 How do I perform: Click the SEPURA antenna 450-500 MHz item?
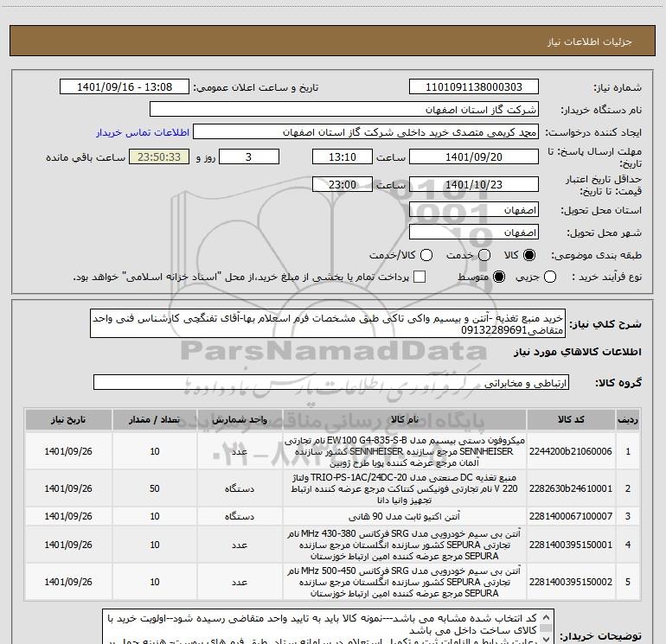405,582
